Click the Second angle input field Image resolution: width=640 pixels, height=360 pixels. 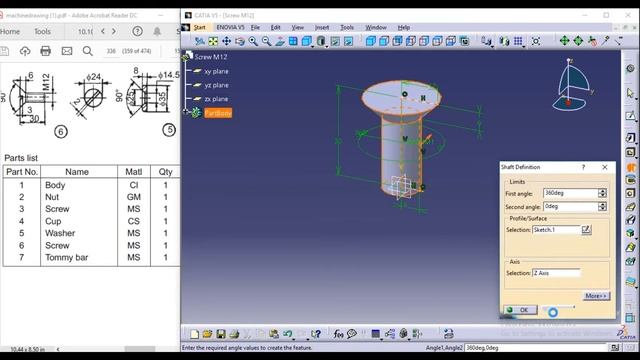(x=570, y=207)
